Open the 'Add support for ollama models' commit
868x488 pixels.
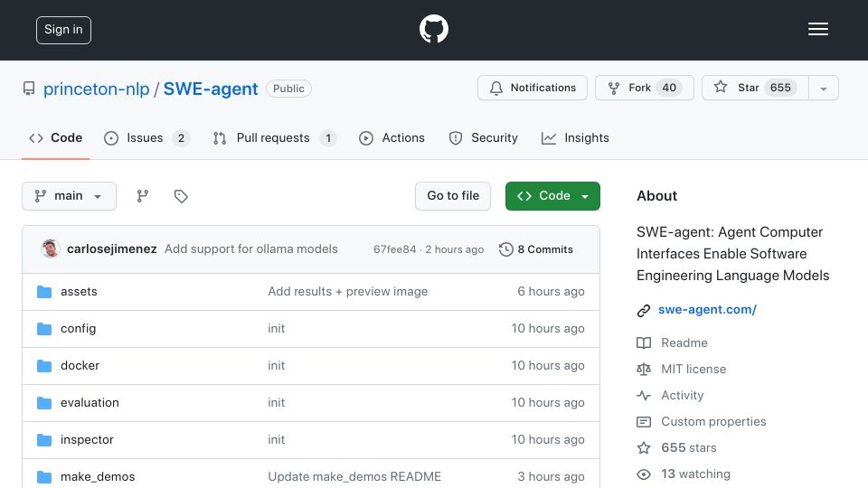pos(250,249)
